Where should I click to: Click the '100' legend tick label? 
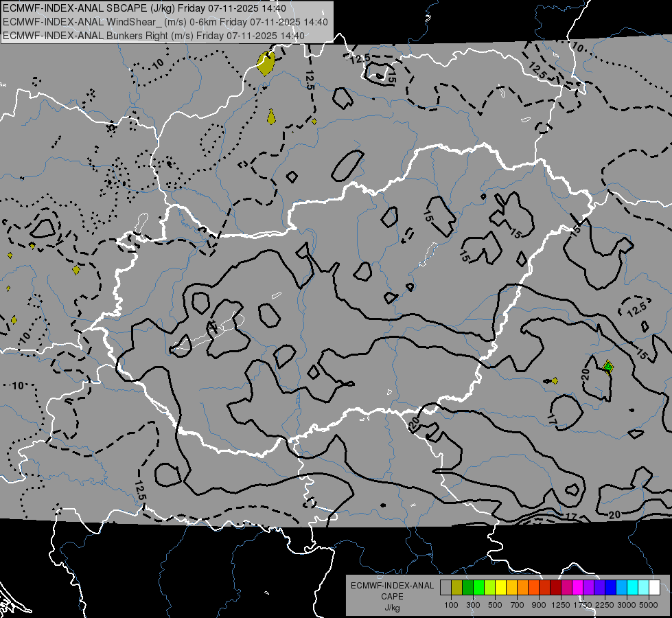(451, 605)
